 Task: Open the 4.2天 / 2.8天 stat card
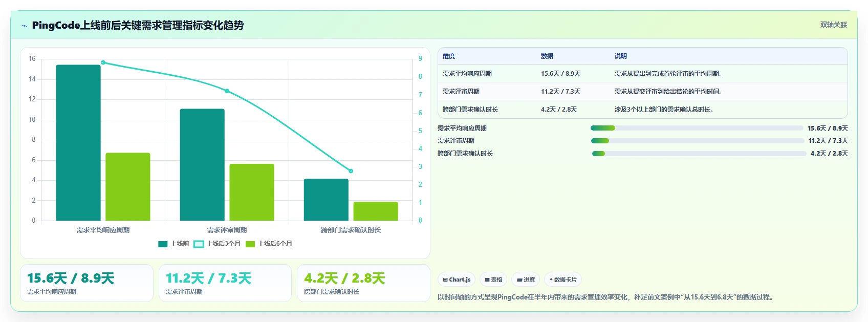pyautogui.click(x=363, y=283)
